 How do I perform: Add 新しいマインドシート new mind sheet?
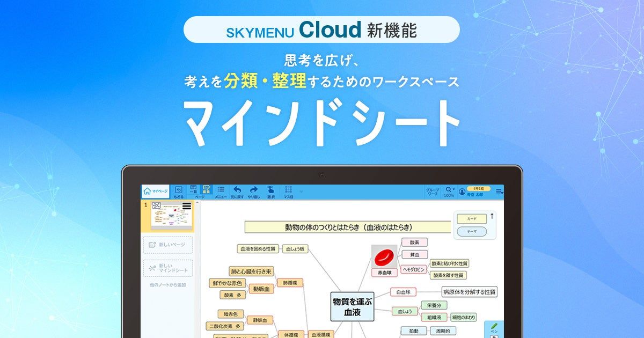[x=167, y=268]
